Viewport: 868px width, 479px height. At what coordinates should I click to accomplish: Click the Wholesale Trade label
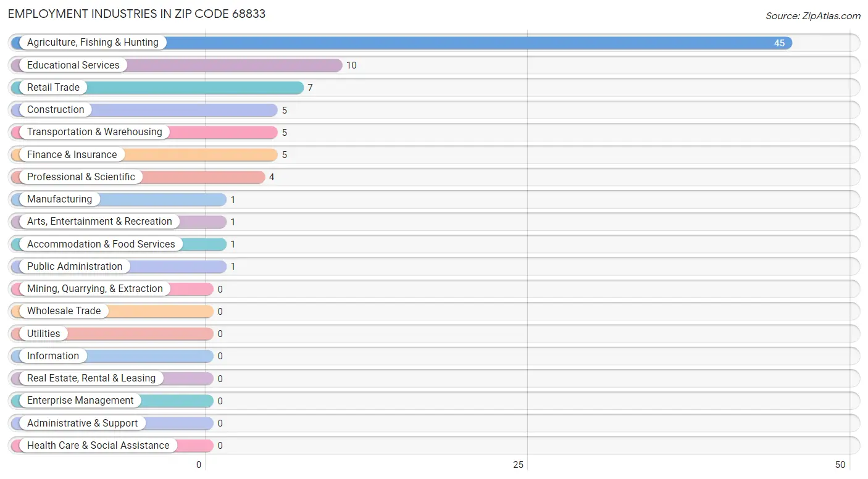point(64,311)
